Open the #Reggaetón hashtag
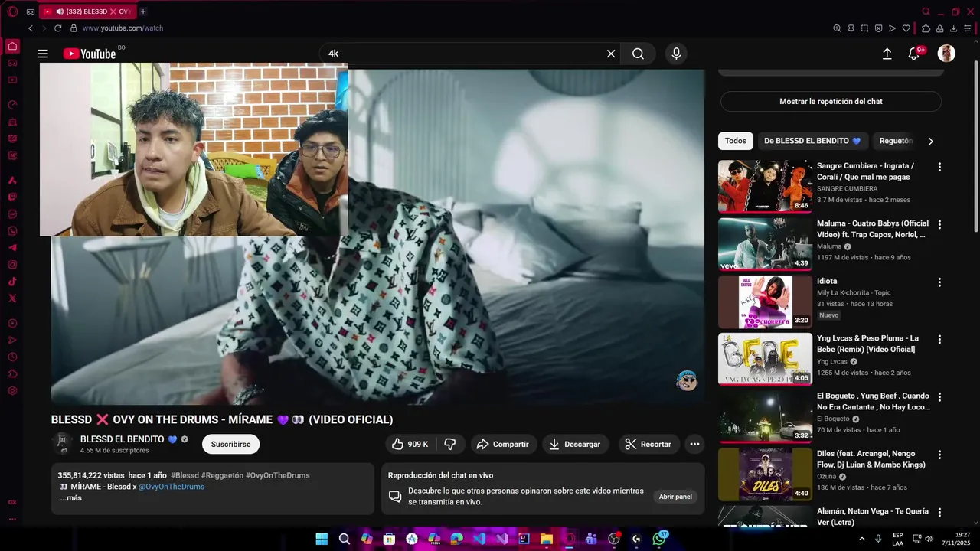This screenshot has width=980, height=551. (x=222, y=475)
